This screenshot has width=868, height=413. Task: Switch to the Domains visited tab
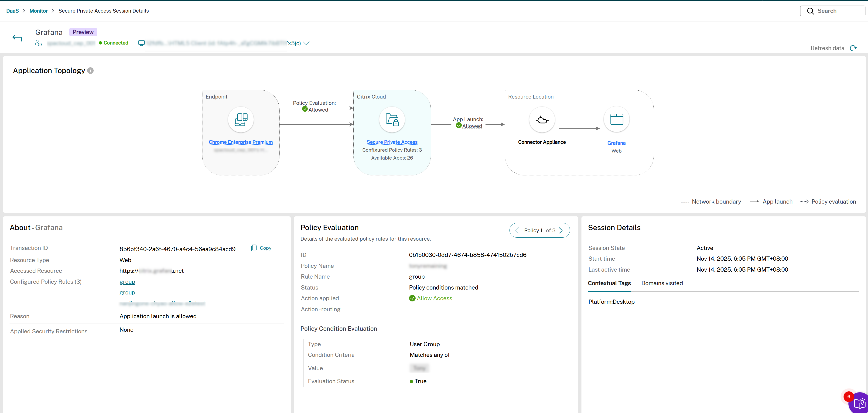661,283
